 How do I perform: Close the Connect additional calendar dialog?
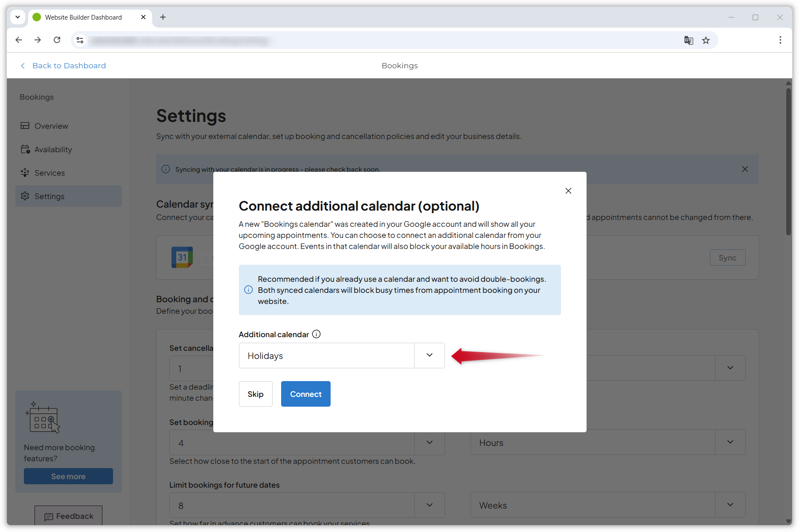(568, 191)
